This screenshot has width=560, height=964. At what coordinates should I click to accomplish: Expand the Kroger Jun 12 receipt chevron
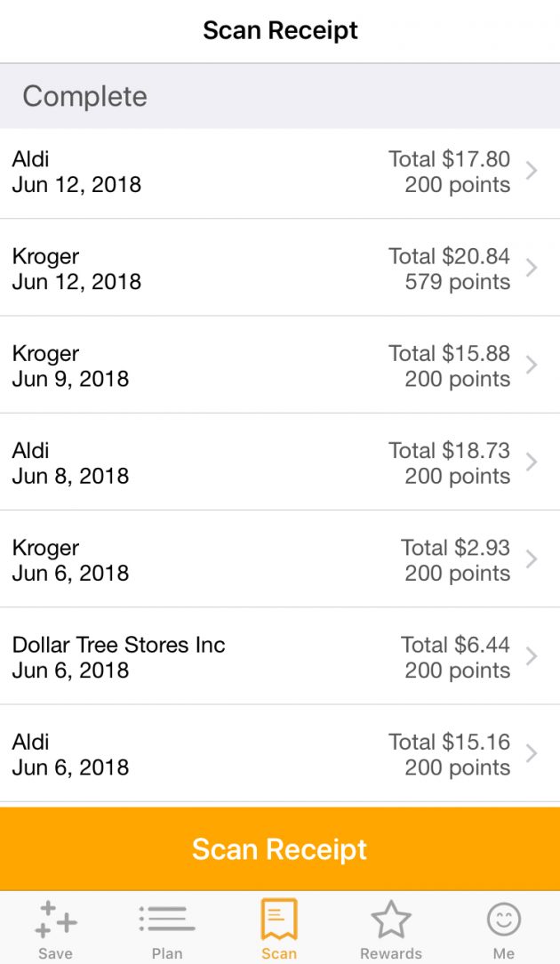pyautogui.click(x=534, y=268)
